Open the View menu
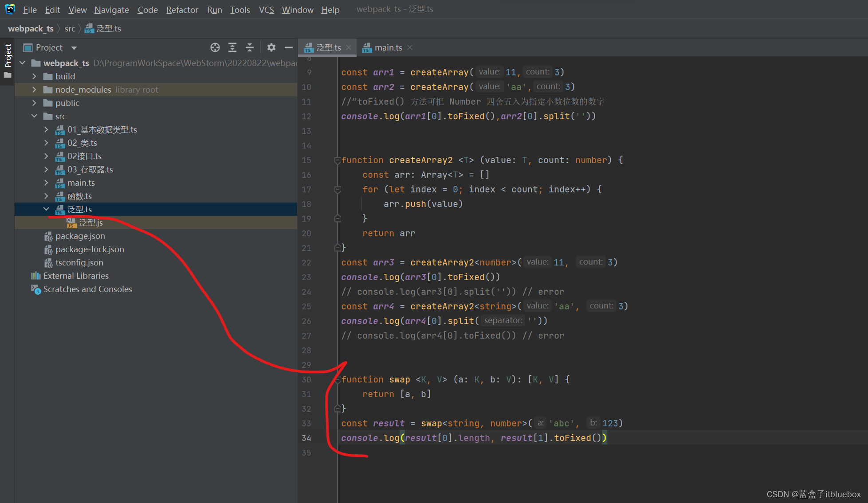 78,9
